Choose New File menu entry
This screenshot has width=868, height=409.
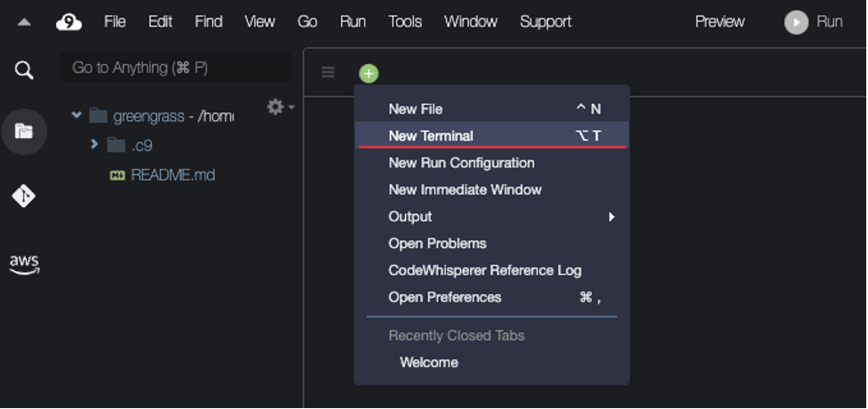[415, 108]
